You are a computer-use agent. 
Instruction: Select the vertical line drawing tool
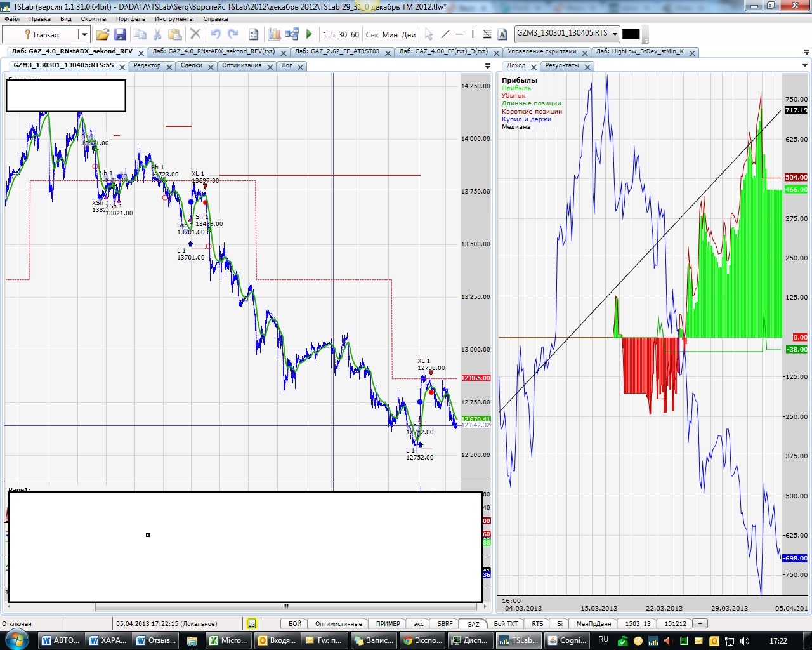473,34
